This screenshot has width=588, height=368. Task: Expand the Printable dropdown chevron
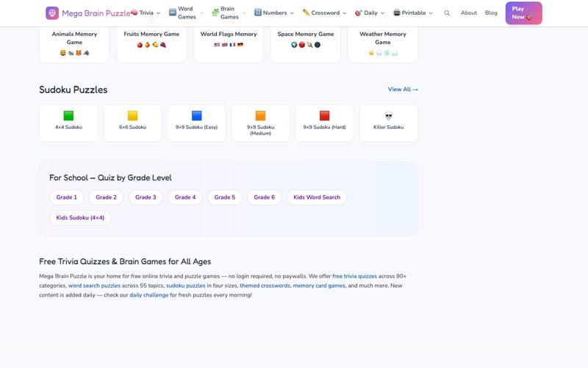pyautogui.click(x=431, y=13)
